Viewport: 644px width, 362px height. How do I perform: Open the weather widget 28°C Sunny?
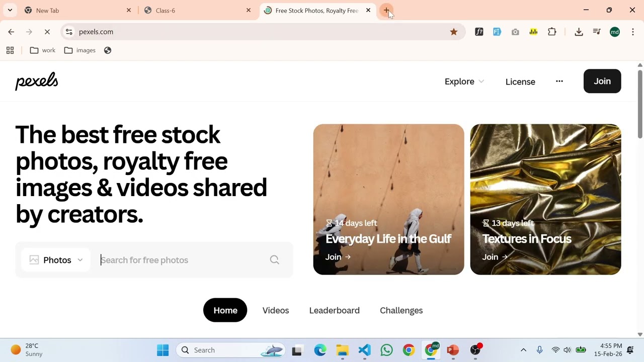click(x=27, y=350)
